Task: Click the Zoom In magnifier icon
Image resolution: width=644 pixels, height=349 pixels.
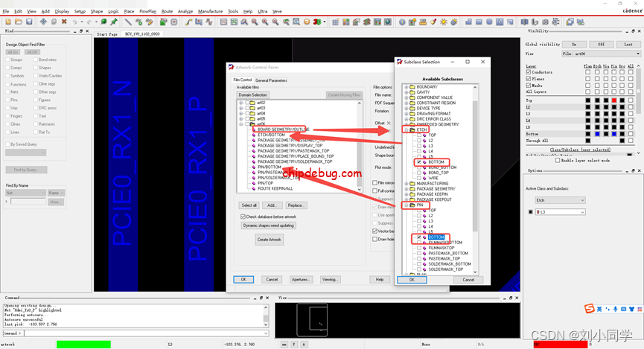Action: click(265, 22)
